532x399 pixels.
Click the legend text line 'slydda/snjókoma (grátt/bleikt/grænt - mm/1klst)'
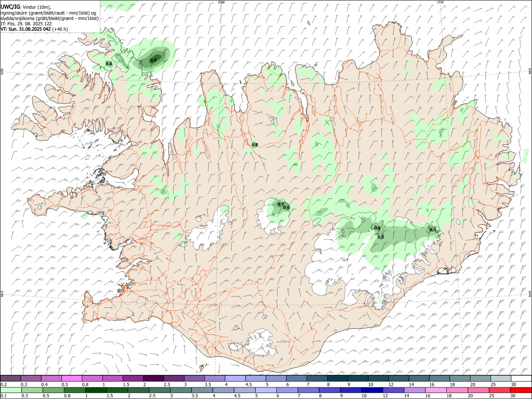[49, 18]
